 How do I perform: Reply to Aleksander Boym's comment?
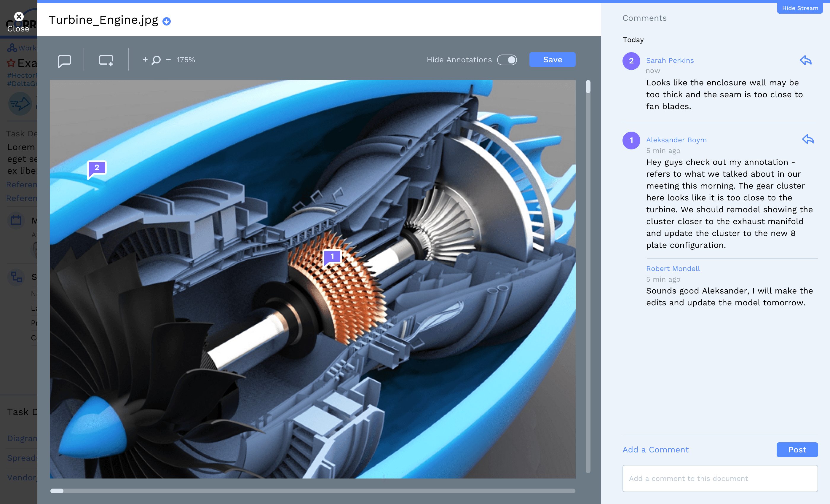tap(807, 139)
